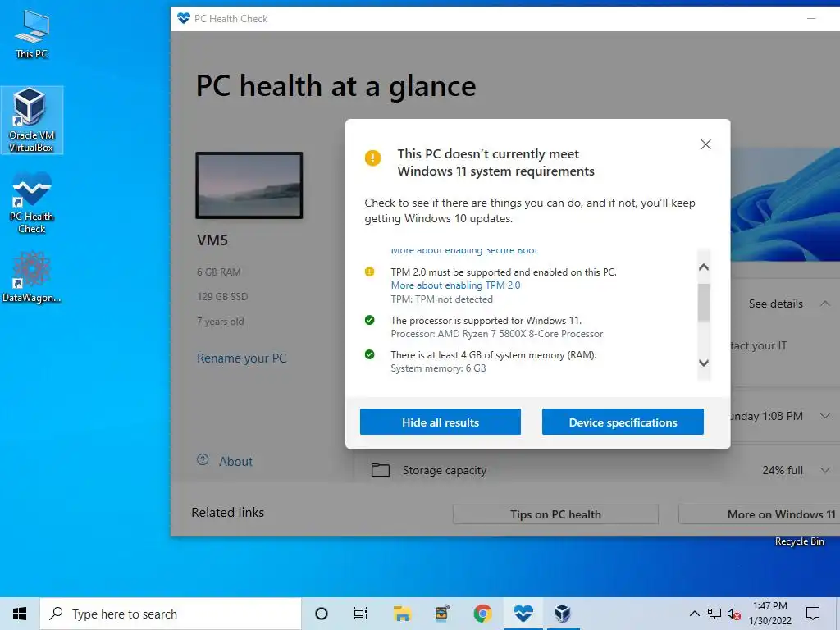
Task: Open PC Health Check desktop shortcut
Action: click(x=32, y=203)
